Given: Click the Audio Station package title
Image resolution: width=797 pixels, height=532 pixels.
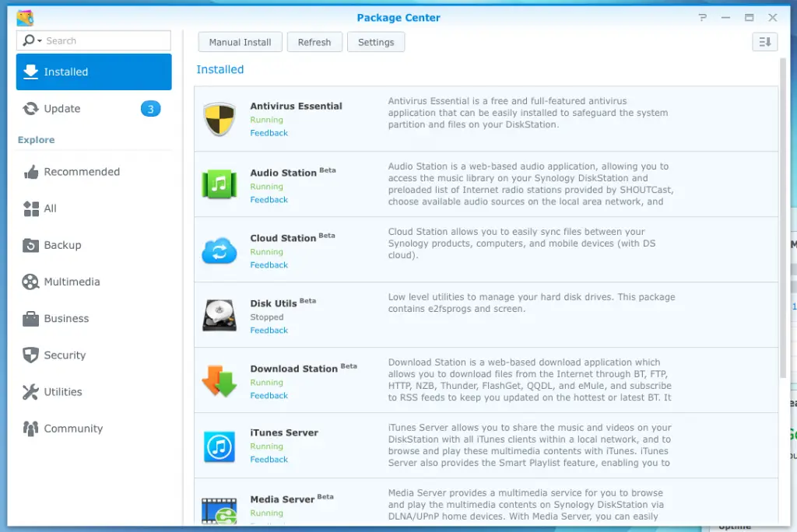Looking at the screenshot, I should coord(283,173).
